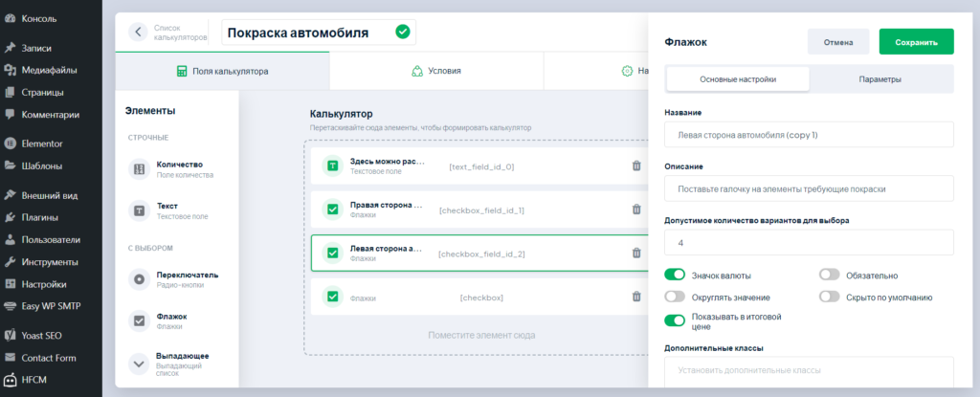The height and width of the screenshot is (397, 980).
Task: Click Внешний вид brush icon
Action: tap(10, 195)
